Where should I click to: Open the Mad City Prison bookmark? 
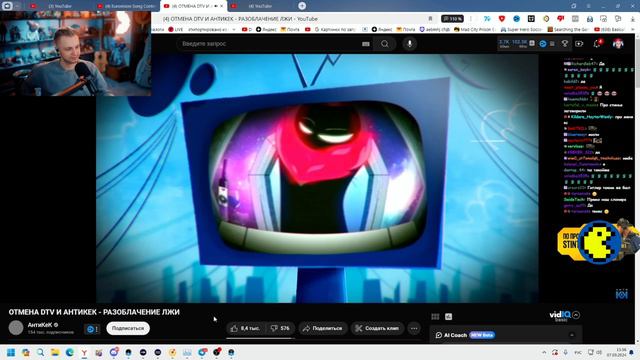[474, 29]
